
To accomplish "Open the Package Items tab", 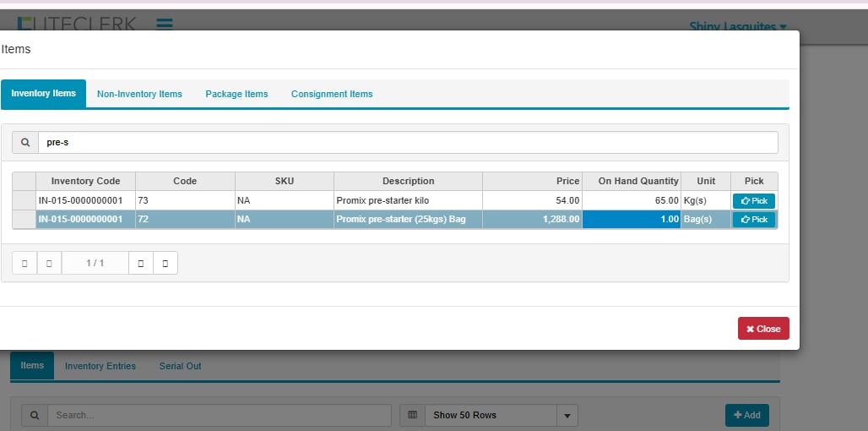I will (236, 94).
